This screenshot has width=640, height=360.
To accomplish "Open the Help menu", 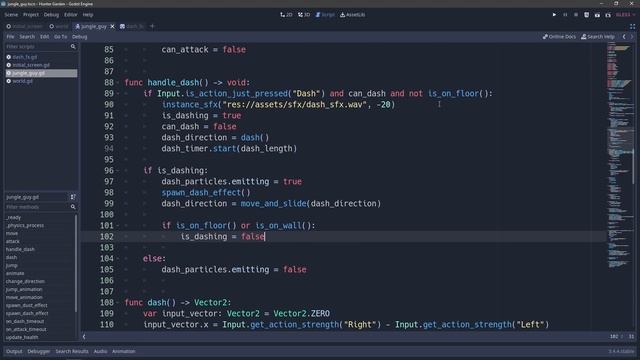I will click(88, 15).
